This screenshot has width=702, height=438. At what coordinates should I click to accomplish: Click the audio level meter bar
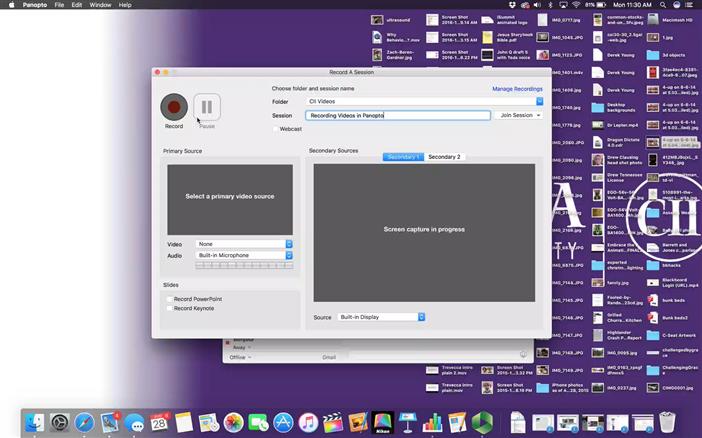point(244,266)
